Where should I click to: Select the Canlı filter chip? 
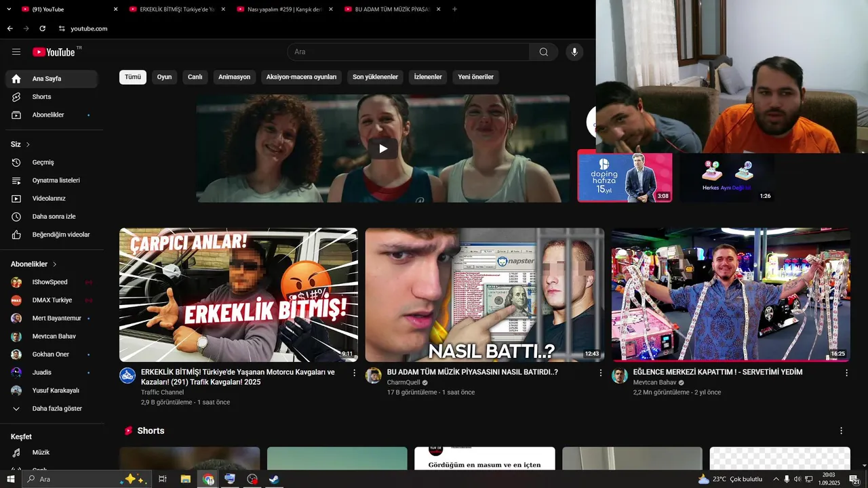195,77
